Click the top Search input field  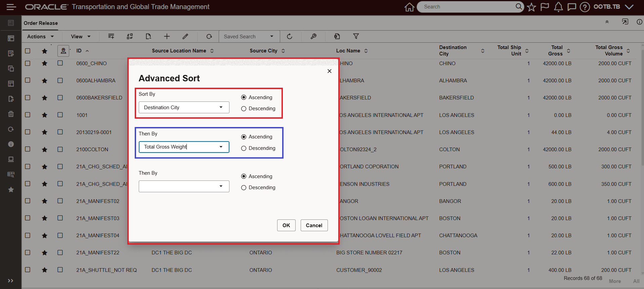coord(468,7)
